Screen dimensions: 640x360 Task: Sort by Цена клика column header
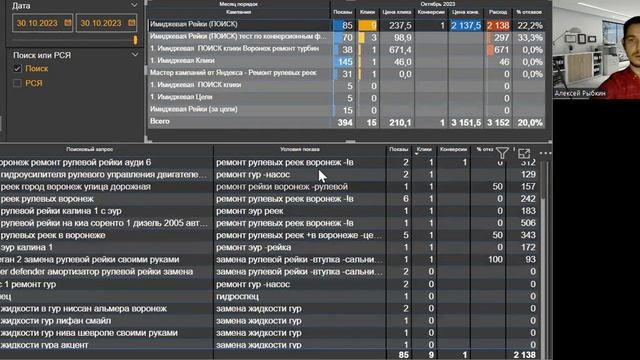point(397,12)
